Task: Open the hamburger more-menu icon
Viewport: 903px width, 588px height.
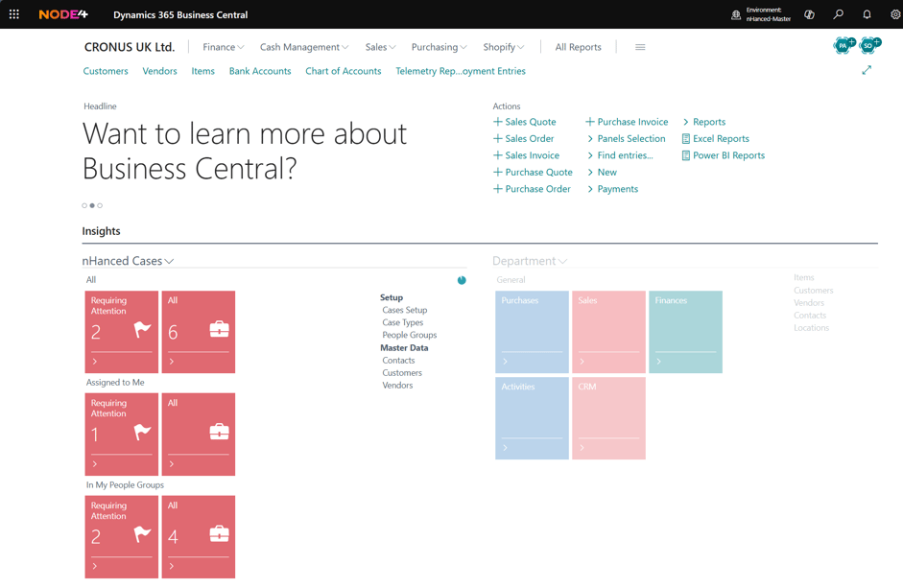Action: click(640, 47)
